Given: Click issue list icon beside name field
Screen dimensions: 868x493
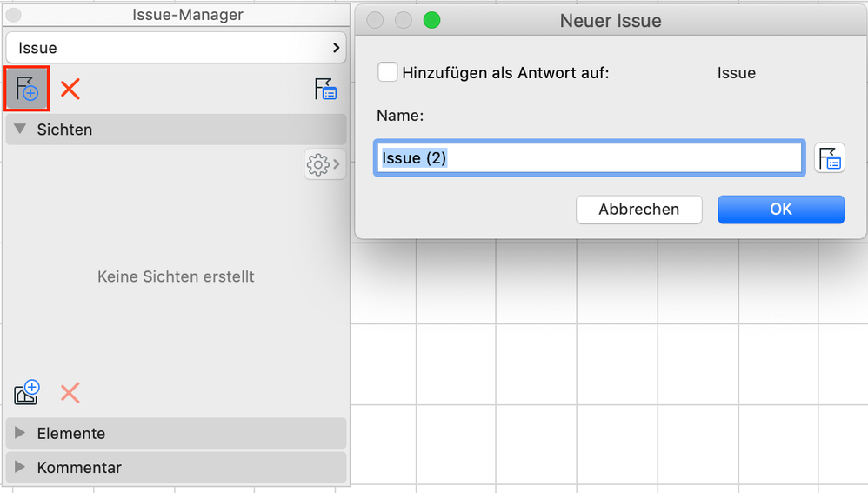Looking at the screenshot, I should click(831, 158).
